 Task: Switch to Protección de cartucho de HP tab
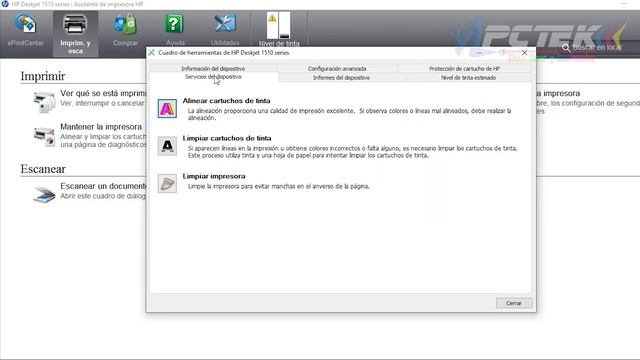464,69
